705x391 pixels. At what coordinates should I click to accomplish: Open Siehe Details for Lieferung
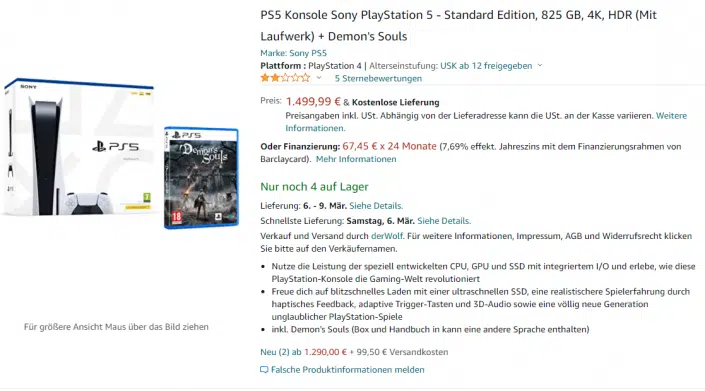[x=376, y=206]
